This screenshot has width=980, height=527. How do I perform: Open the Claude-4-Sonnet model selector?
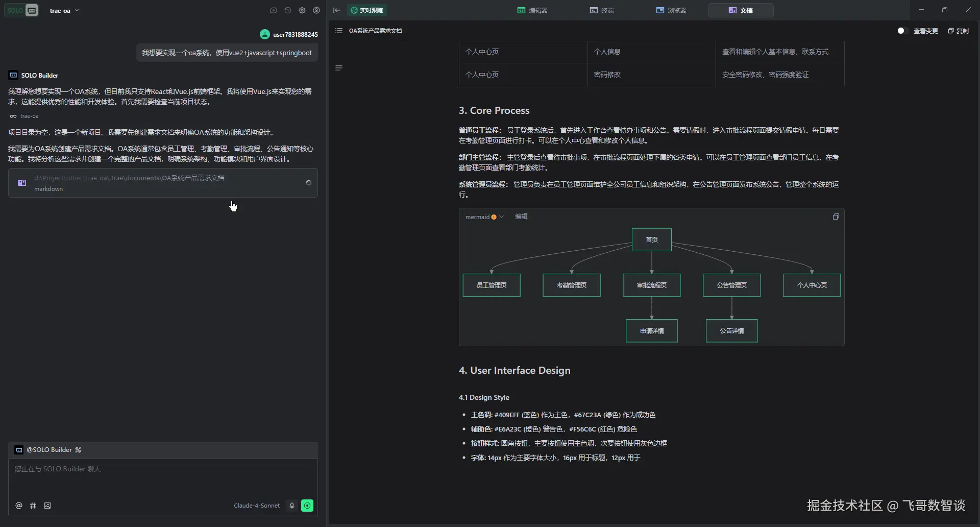[x=257, y=506]
